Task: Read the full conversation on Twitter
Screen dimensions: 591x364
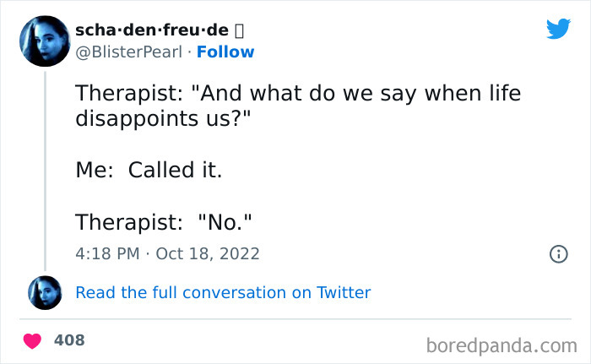Action: (x=223, y=292)
